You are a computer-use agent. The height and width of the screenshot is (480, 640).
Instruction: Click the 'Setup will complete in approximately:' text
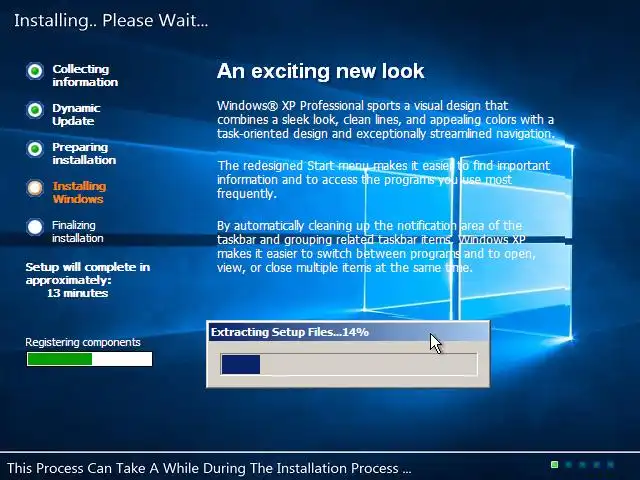pyautogui.click(x=88, y=273)
